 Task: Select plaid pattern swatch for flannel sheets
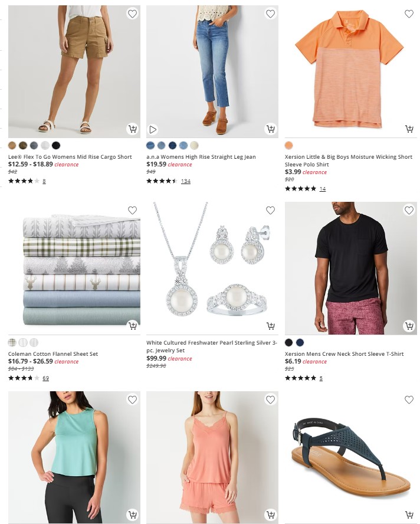coord(12,342)
